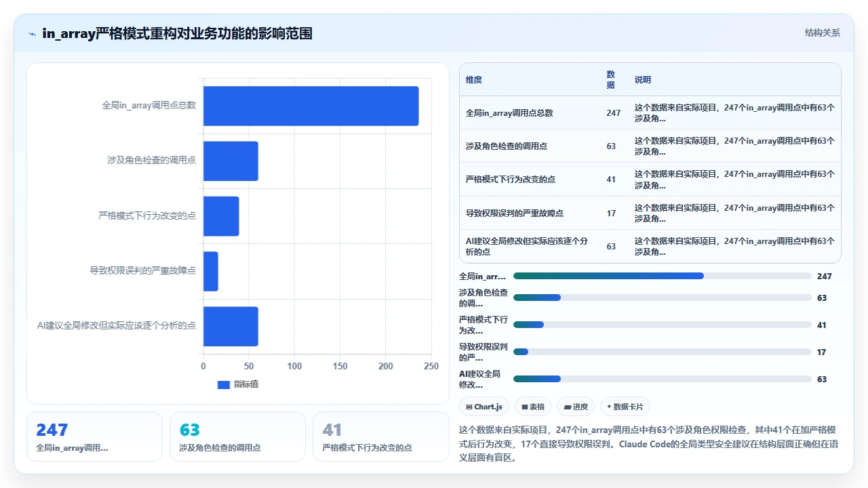Click the table value 247
The width and height of the screenshot is (868, 488).
click(614, 113)
